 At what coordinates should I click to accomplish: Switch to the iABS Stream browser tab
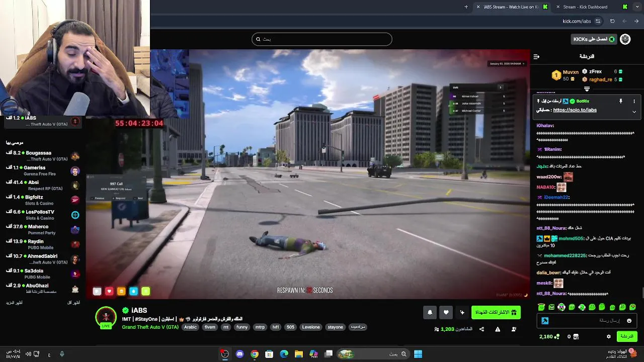511,7
